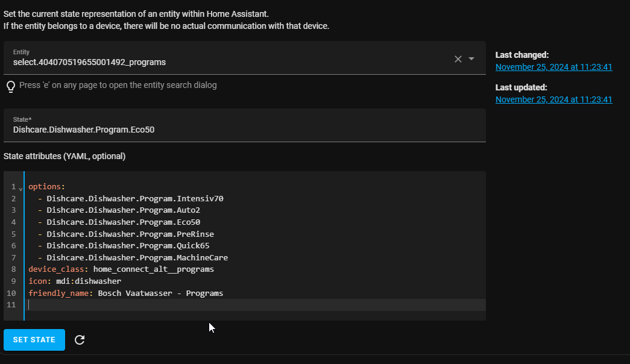This screenshot has height=364, width=630.
Task: Click the refresh icon beside Set State
Action: click(80, 340)
